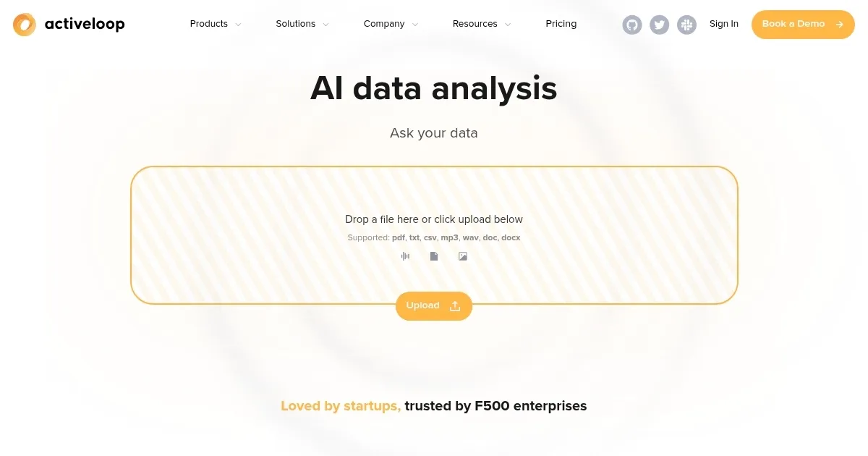This screenshot has width=868, height=456.
Task: Open Activeloop's Twitter profile
Action: pos(659,24)
